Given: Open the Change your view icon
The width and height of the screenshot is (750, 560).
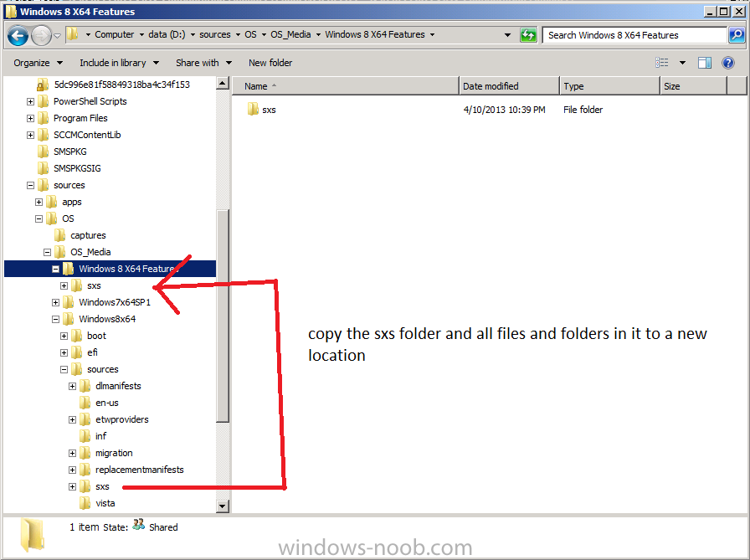Looking at the screenshot, I should pyautogui.click(x=662, y=63).
